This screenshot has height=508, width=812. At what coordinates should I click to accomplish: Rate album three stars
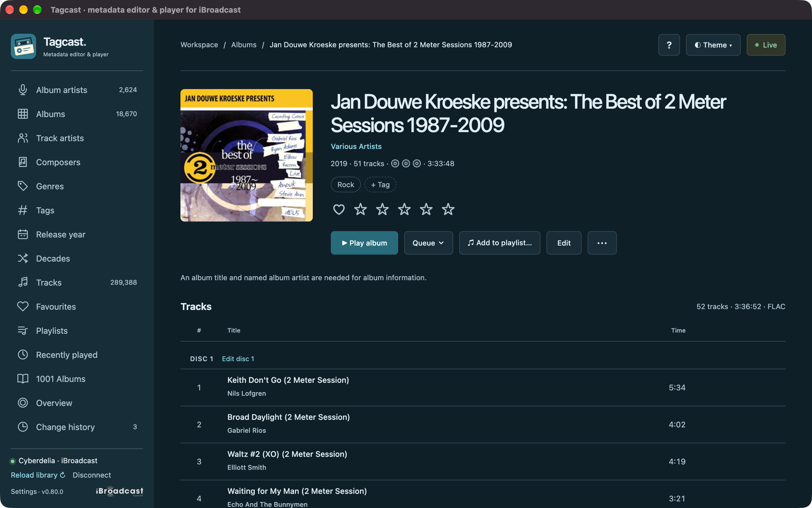pos(404,209)
